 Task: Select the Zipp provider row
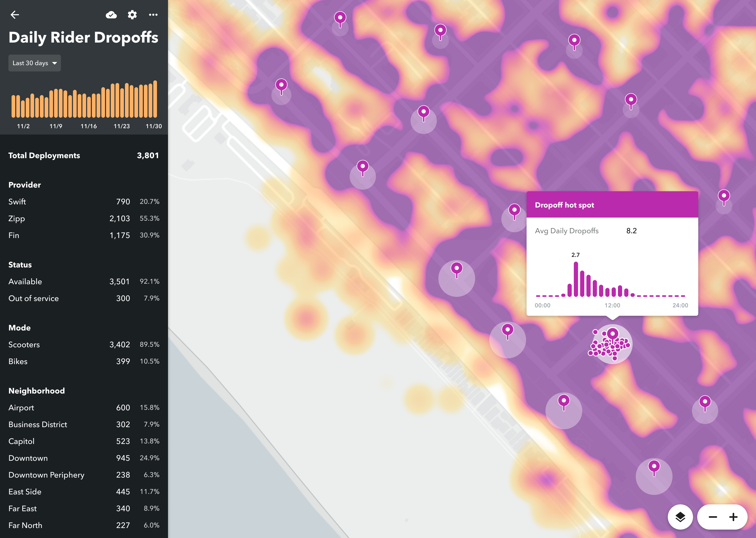[84, 218]
